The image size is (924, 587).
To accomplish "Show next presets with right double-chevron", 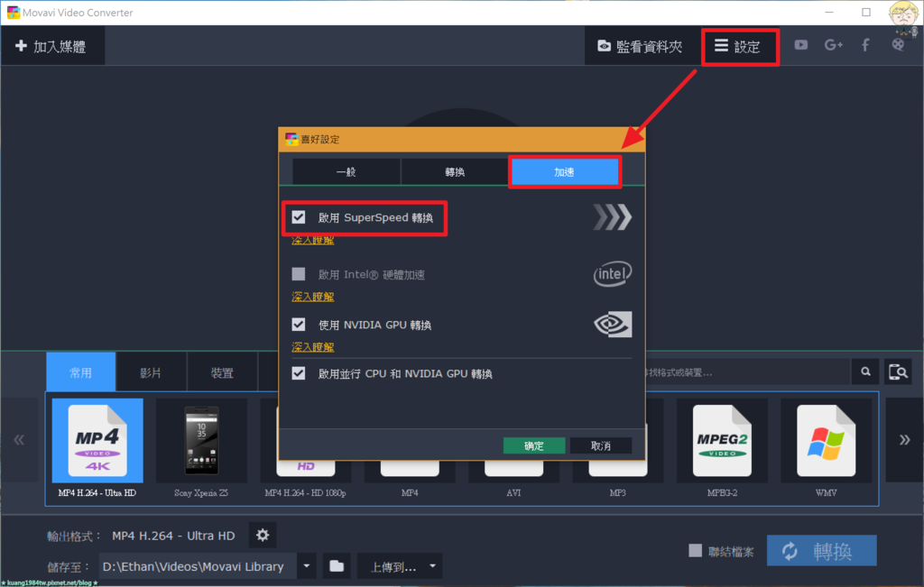I will (x=904, y=440).
